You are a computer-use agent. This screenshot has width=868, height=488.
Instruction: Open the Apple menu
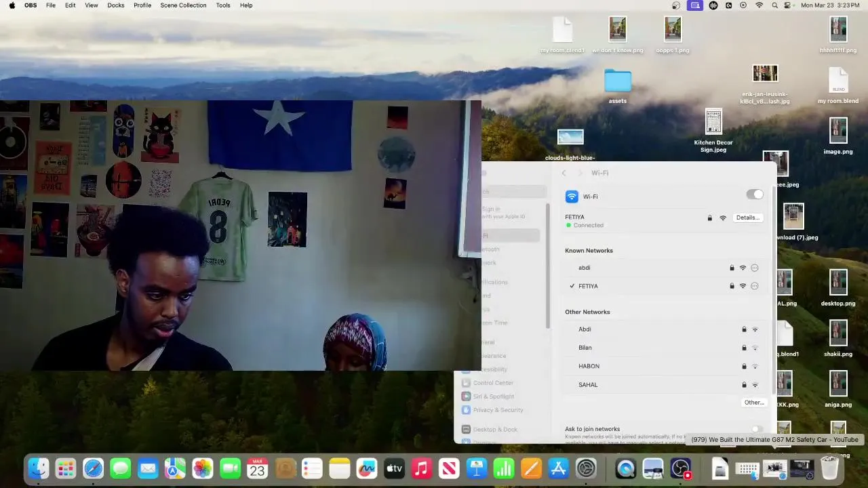click(x=12, y=5)
